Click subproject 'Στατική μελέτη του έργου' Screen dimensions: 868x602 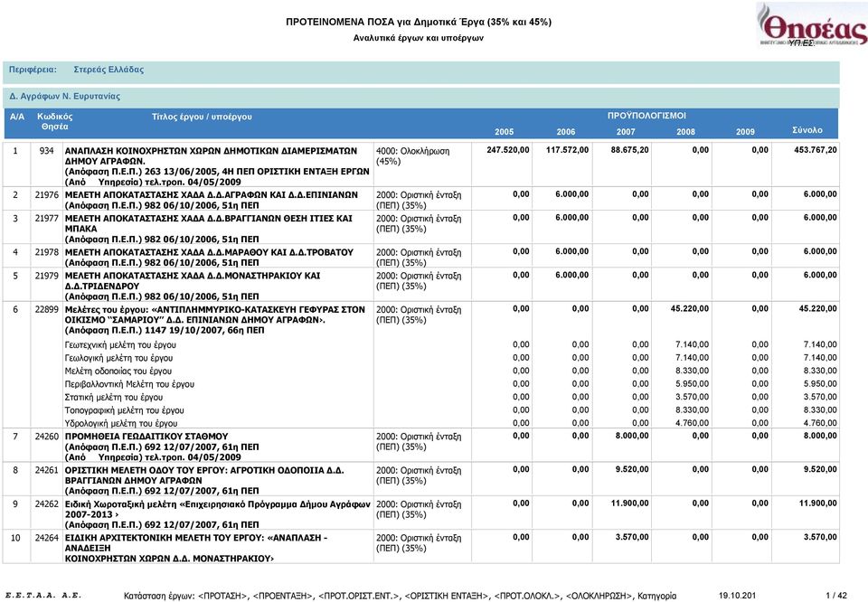coord(114,398)
